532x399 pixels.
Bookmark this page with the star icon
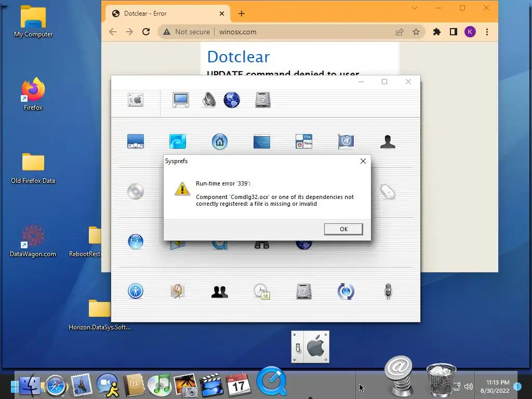tap(416, 32)
